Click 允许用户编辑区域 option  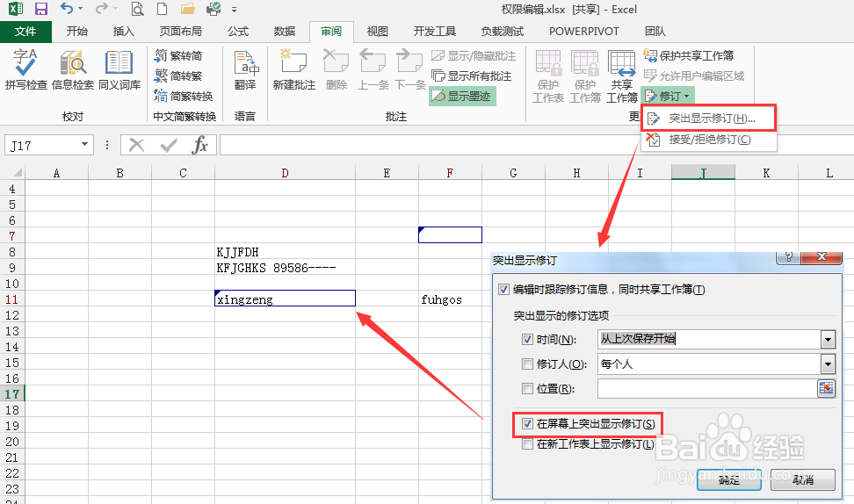click(x=694, y=76)
